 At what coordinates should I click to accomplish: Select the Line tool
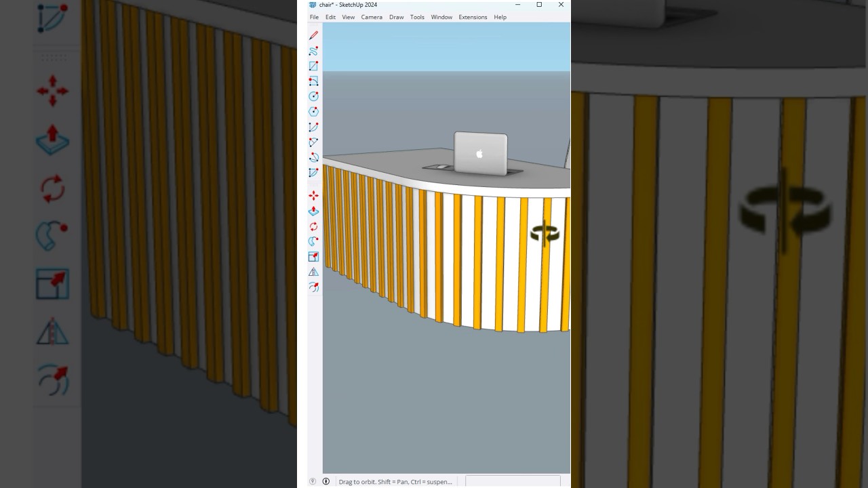pyautogui.click(x=313, y=35)
